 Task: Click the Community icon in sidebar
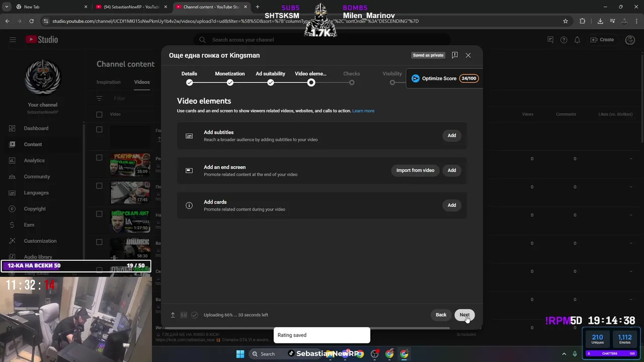click(12, 176)
